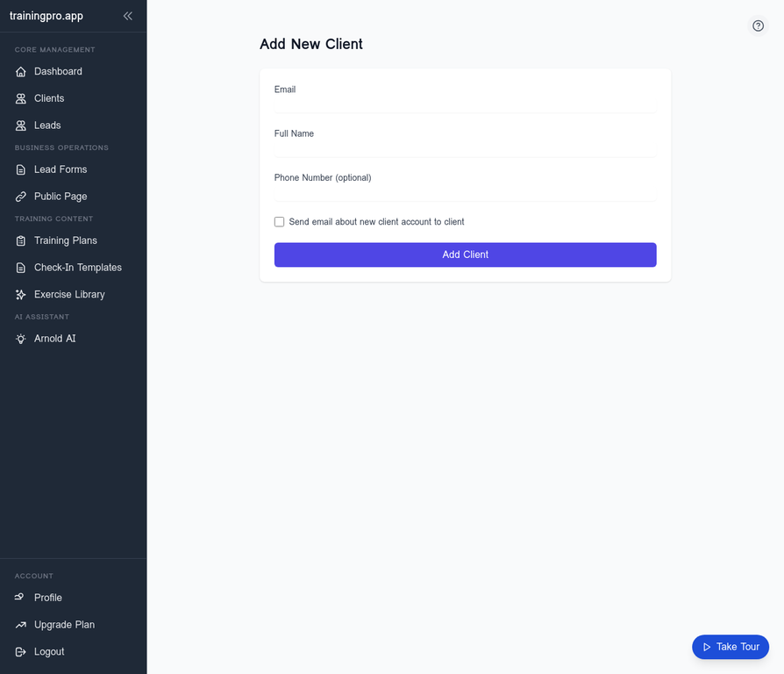The image size is (784, 674).
Task: Click the Logout exit icon
Action: [21, 652]
